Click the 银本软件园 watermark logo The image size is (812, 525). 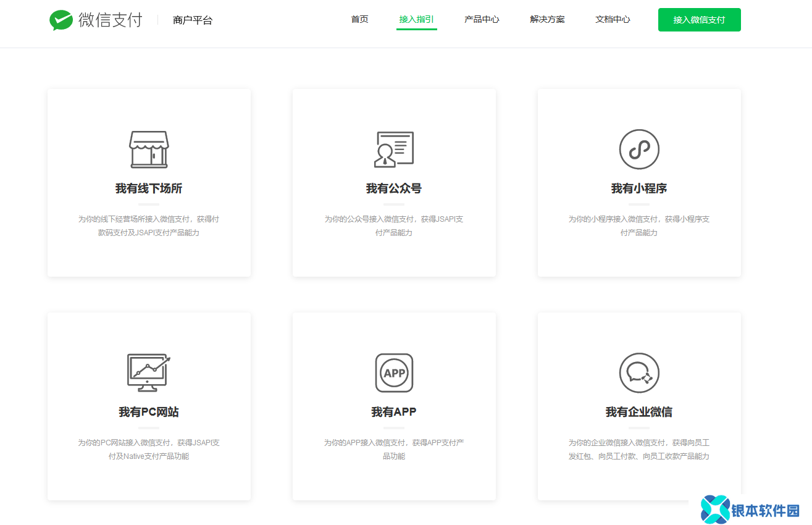pyautogui.click(x=751, y=510)
